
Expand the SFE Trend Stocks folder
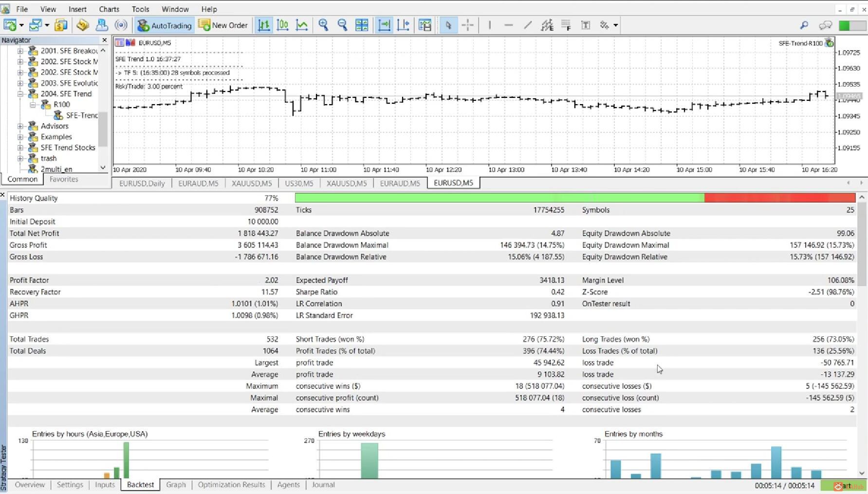(x=20, y=147)
